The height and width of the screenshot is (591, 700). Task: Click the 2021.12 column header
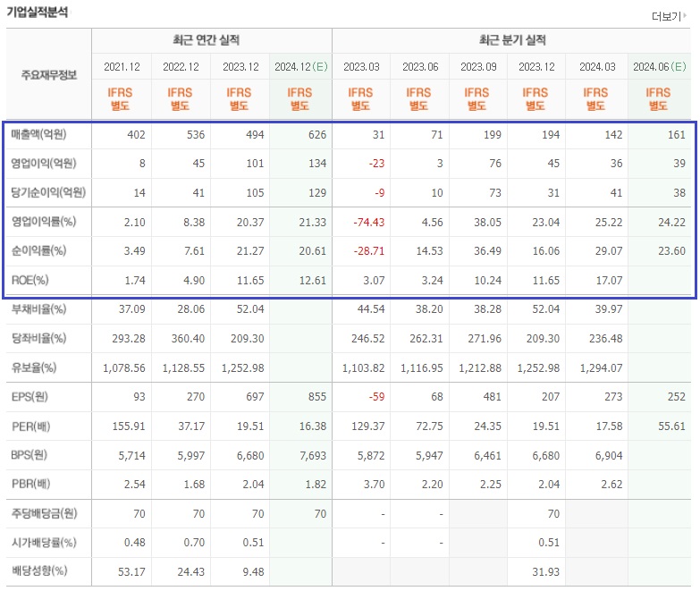pos(122,67)
